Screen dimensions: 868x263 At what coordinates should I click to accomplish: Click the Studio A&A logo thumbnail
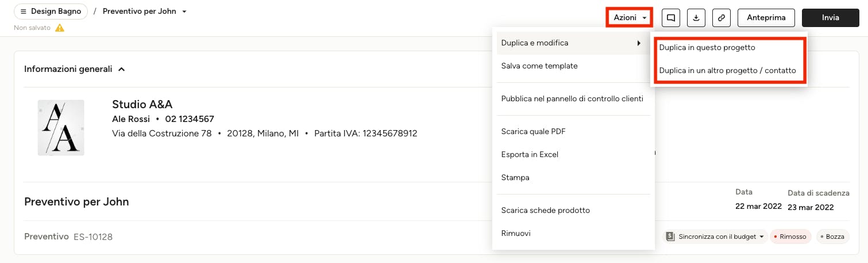tap(61, 127)
